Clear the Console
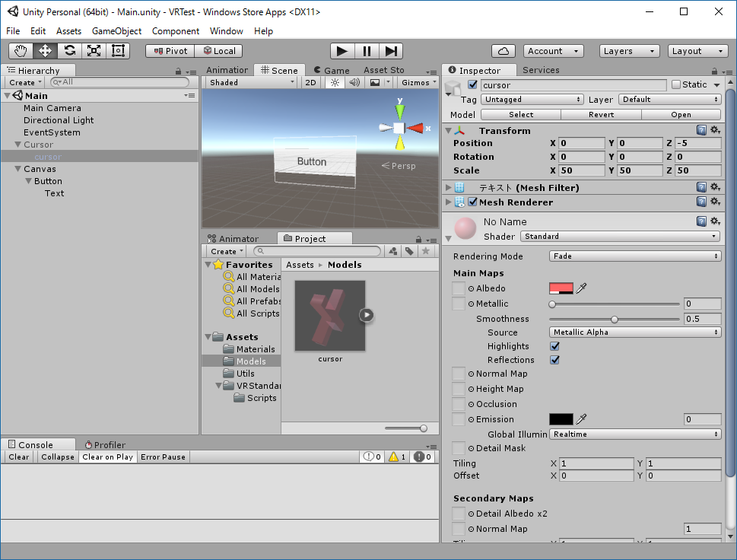The width and height of the screenshot is (737, 560). [x=19, y=457]
